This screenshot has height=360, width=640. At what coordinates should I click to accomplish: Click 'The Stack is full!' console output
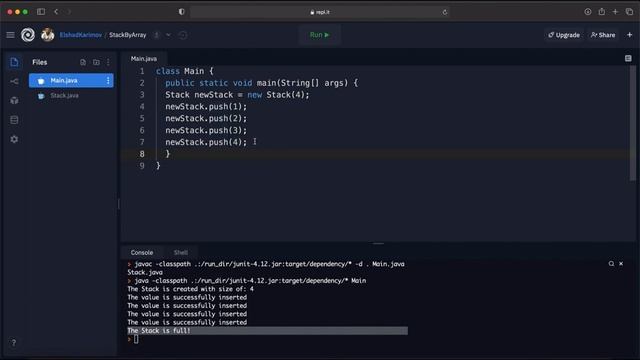coord(159,331)
